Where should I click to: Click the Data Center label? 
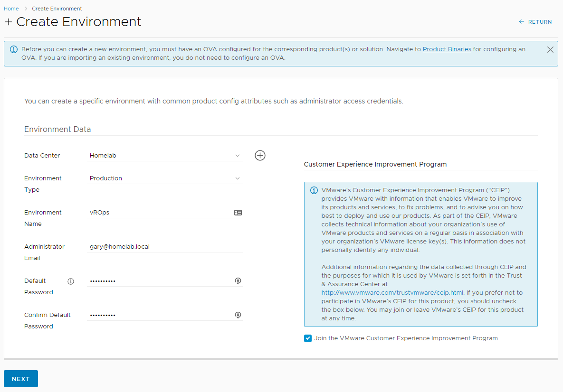[42, 156]
